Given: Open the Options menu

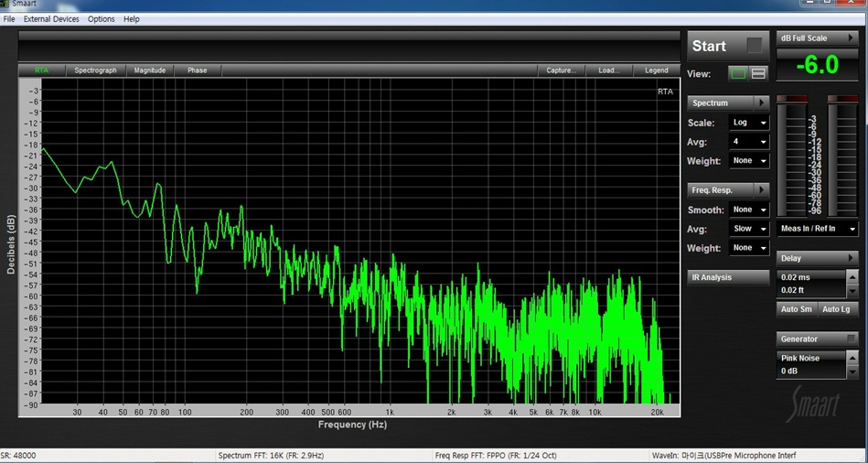Looking at the screenshot, I should point(102,19).
